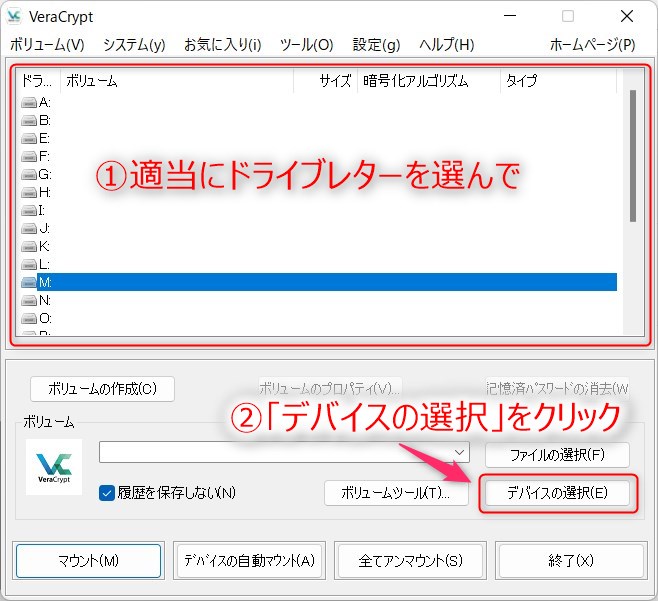This screenshot has height=601, width=658.
Task: Click the drive icon for A:
Action: [29, 102]
